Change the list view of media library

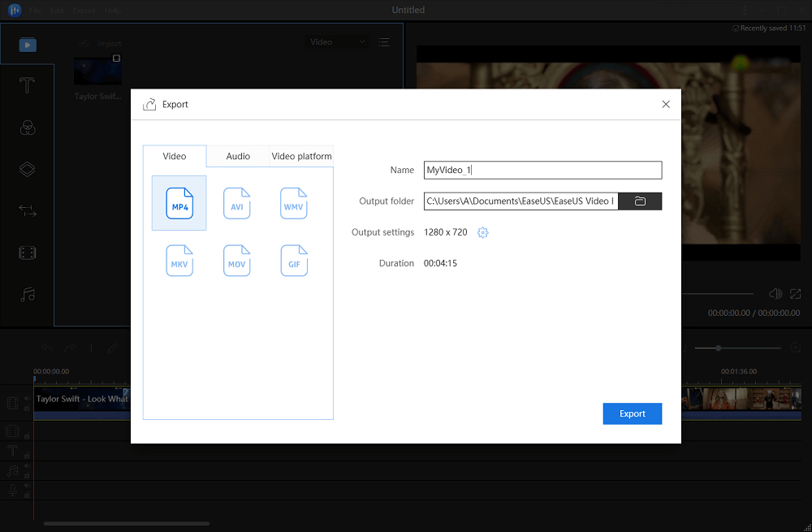click(383, 41)
